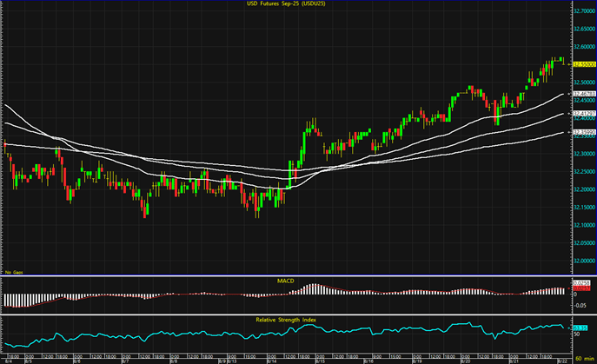Click the 'No Gaps' label at chart bottom-left
The image size is (597, 364).
11,271
